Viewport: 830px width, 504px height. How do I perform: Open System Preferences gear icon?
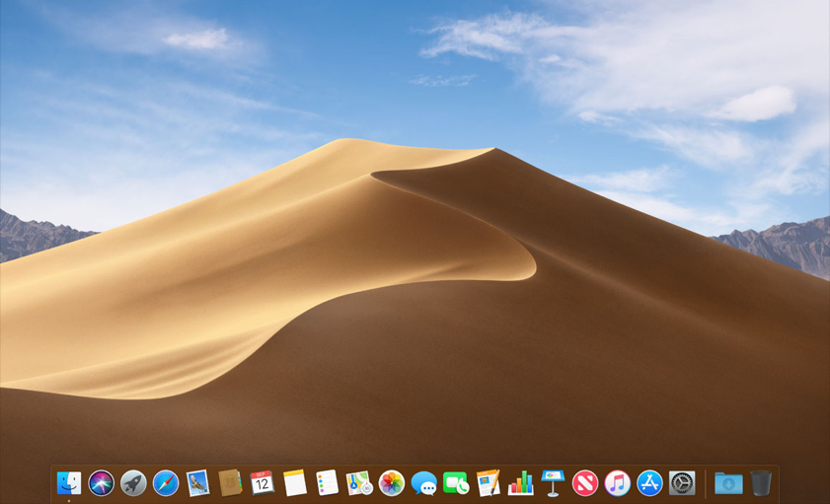coord(682,482)
